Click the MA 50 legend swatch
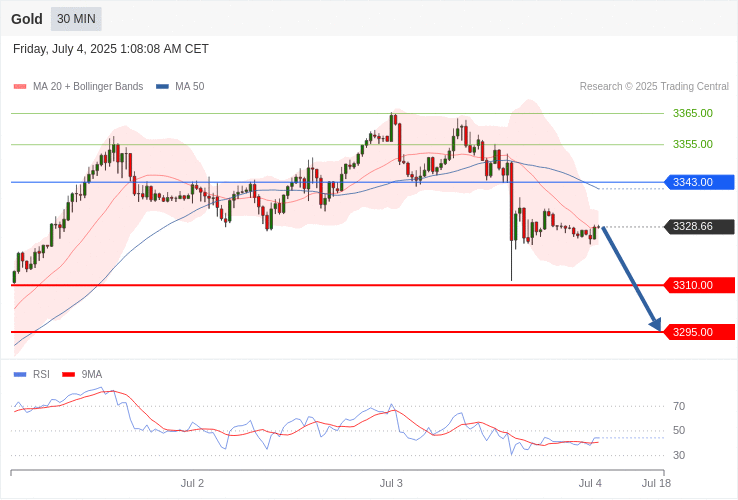This screenshot has width=738, height=500. 162,87
